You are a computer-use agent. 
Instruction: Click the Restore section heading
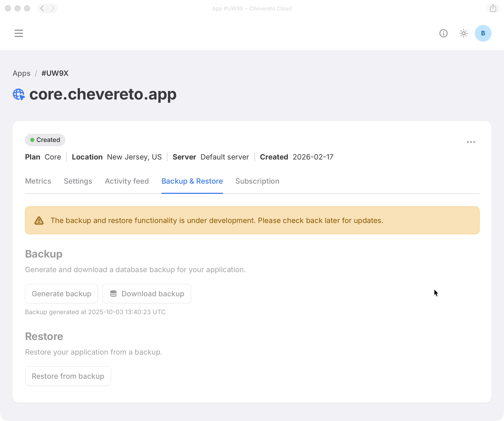click(44, 336)
